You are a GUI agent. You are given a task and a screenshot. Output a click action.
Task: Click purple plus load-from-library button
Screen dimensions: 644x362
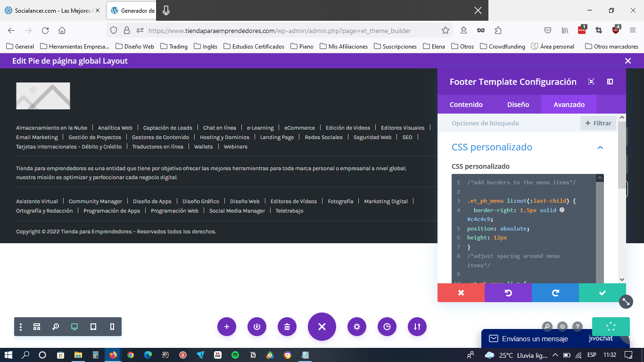pyautogui.click(x=227, y=327)
